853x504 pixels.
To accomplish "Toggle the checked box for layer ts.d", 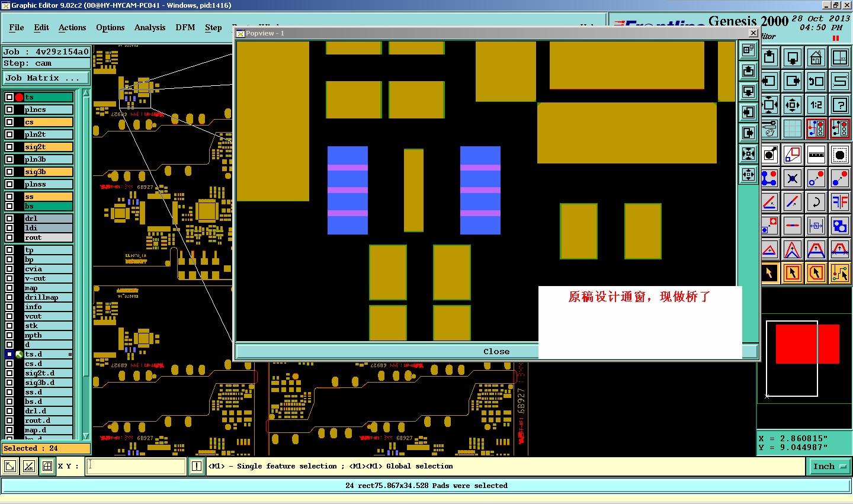I will coord(9,354).
